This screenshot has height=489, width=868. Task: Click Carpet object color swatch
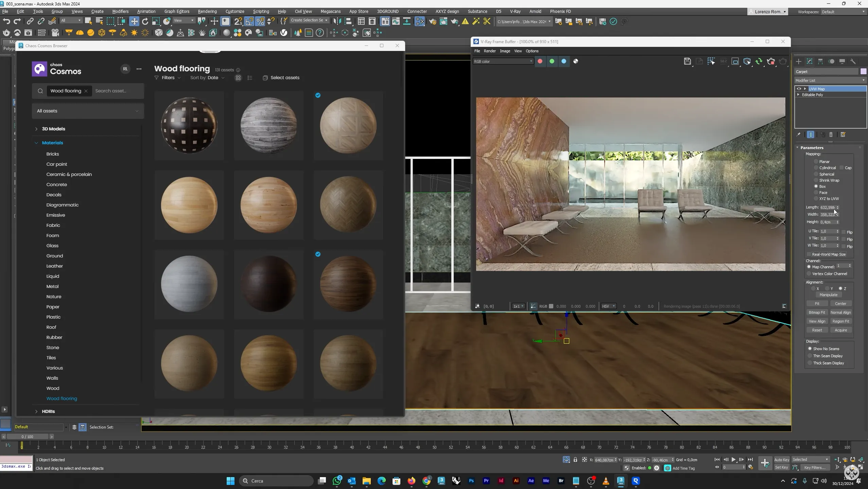[x=863, y=72]
